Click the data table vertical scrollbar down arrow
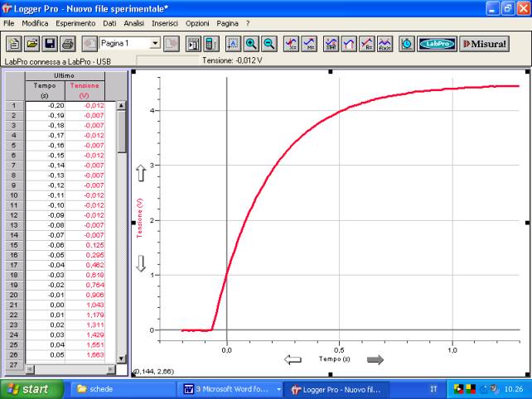 tap(121, 358)
